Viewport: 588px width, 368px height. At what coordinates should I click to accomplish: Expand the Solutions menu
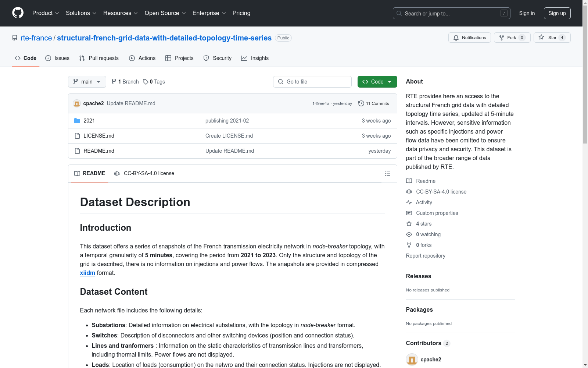point(81,13)
